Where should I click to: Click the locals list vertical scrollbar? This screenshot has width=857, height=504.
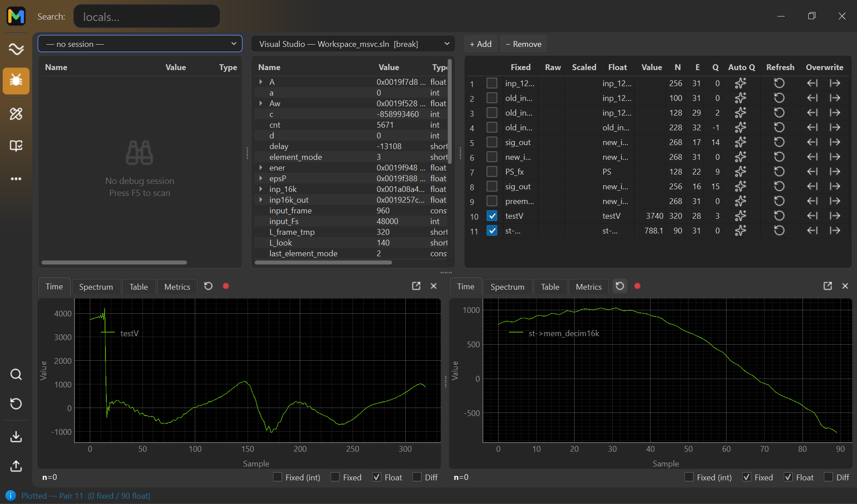450,112
